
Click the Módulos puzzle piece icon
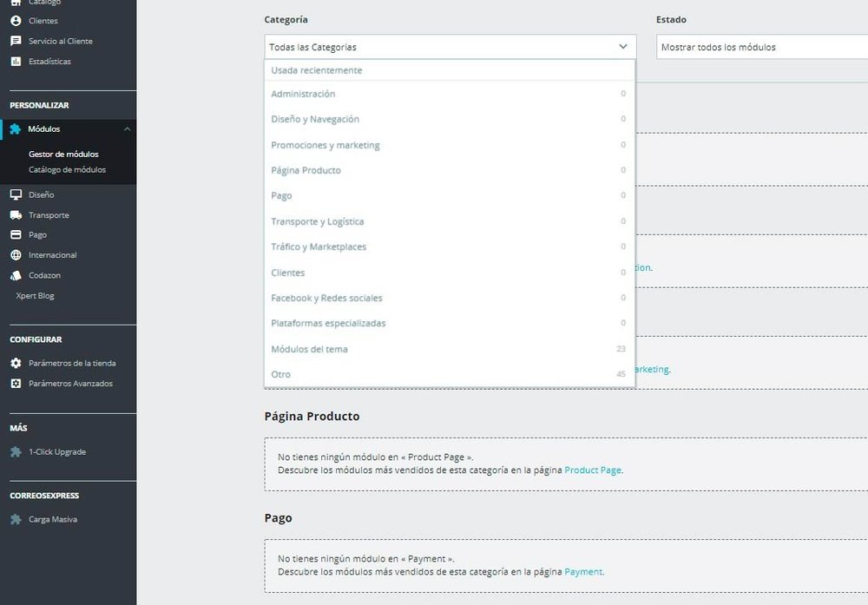[x=16, y=129]
